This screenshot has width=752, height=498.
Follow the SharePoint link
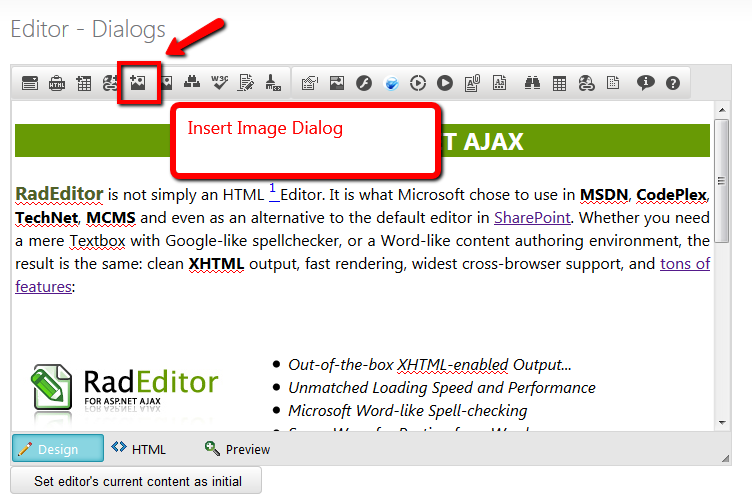[x=532, y=218]
